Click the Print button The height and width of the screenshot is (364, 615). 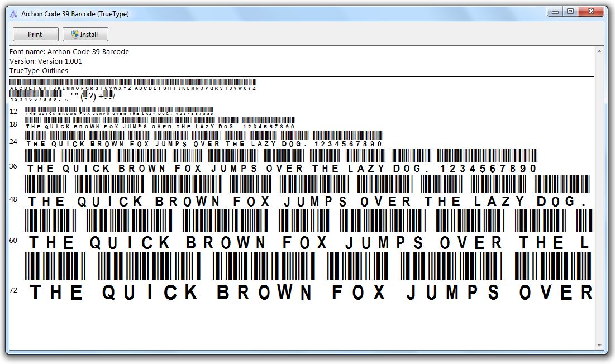[x=35, y=35]
